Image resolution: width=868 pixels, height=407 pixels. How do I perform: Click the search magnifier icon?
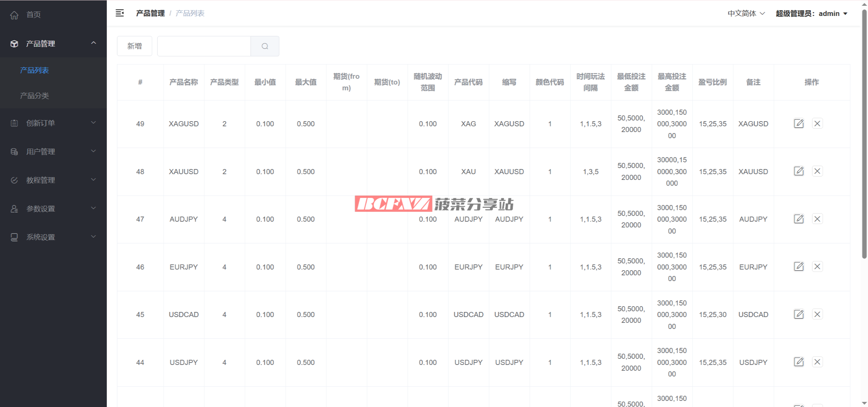click(265, 46)
